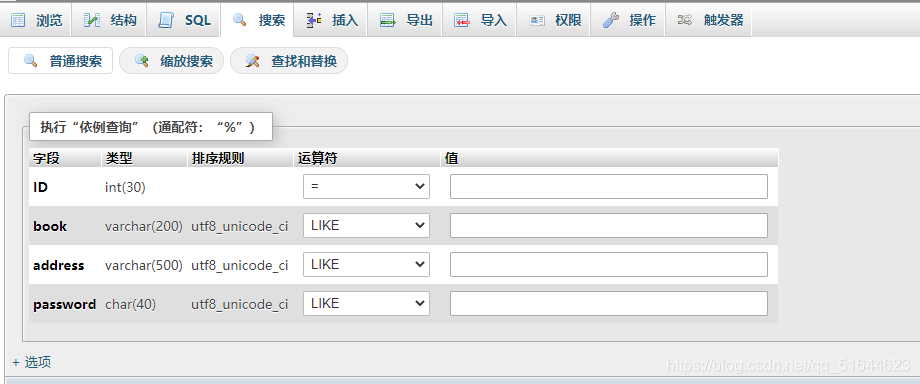Image resolution: width=920 pixels, height=384 pixels.
Task: Click the Browse (浏览) table icon
Action: coord(19,21)
